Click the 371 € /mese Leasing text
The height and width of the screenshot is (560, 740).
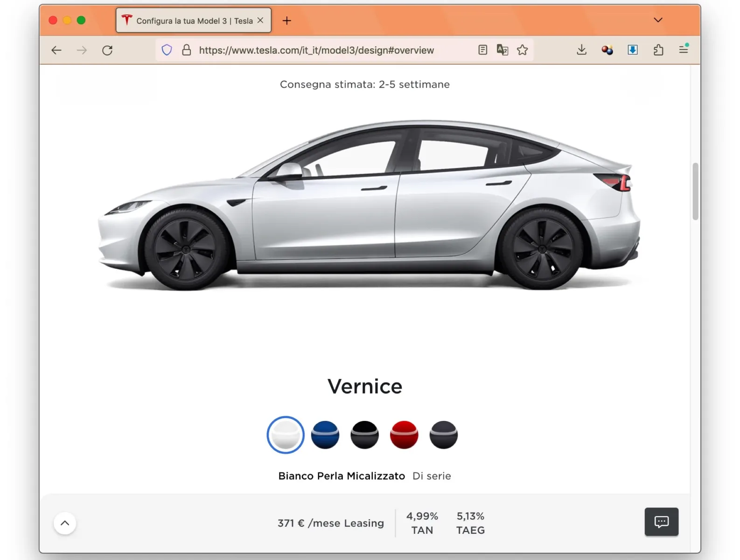(x=331, y=523)
